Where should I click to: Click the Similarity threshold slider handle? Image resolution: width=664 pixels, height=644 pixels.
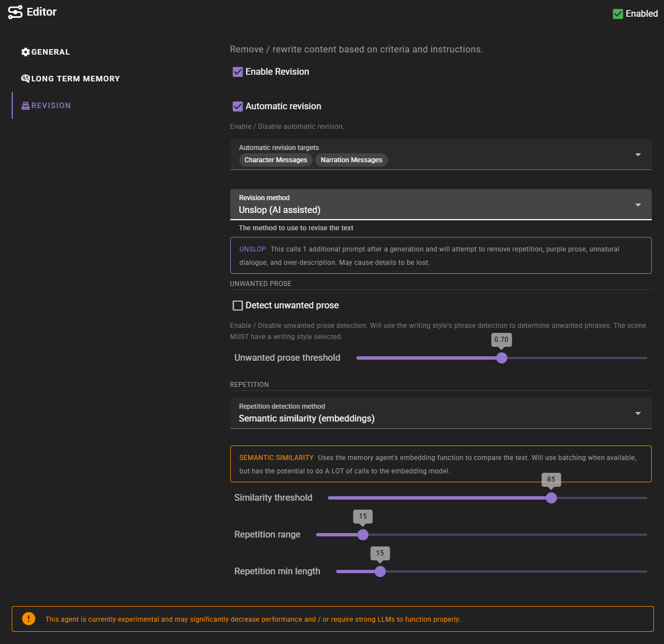tap(551, 498)
